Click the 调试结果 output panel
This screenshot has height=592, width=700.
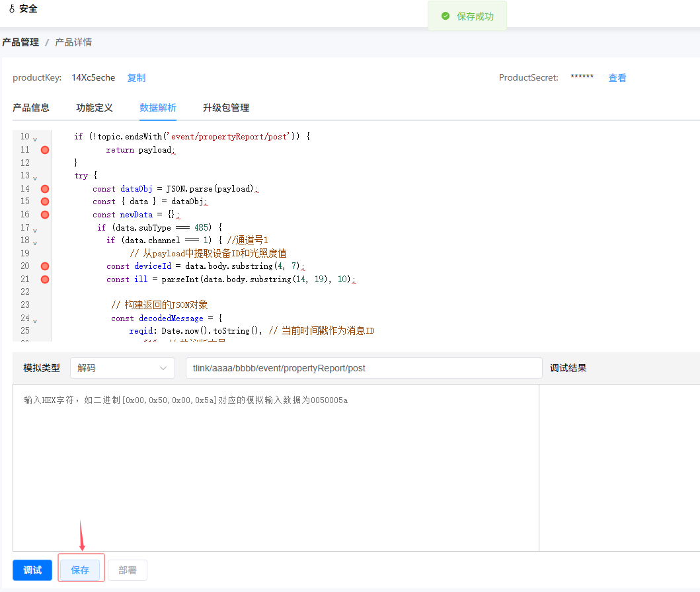click(x=619, y=468)
